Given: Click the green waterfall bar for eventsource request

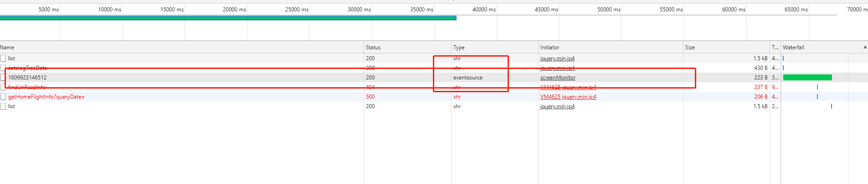Looking at the screenshot, I should [x=807, y=78].
